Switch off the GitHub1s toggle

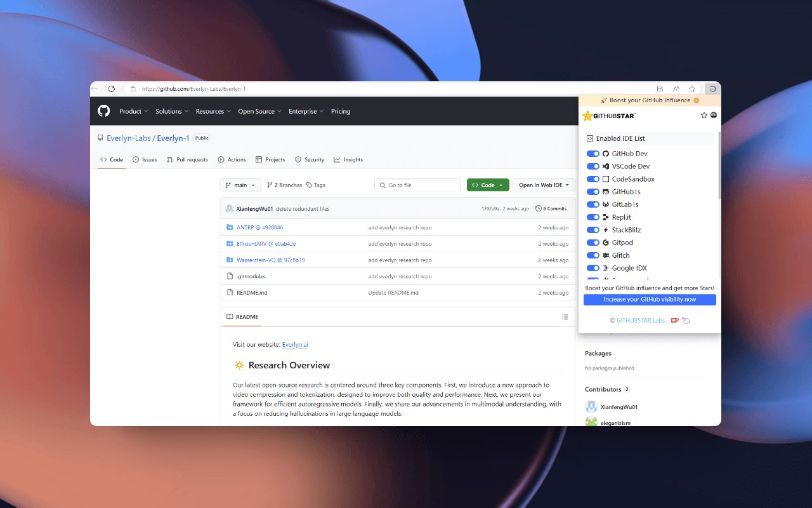tap(593, 192)
